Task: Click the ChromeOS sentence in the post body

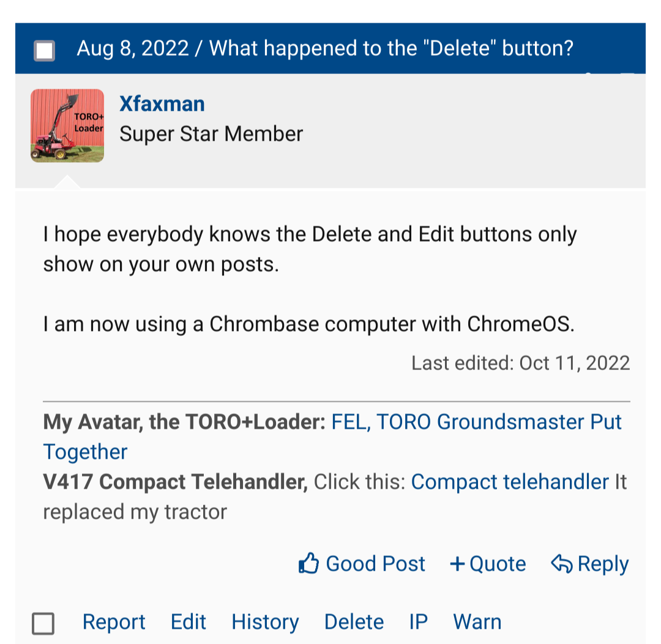Action: [x=309, y=324]
